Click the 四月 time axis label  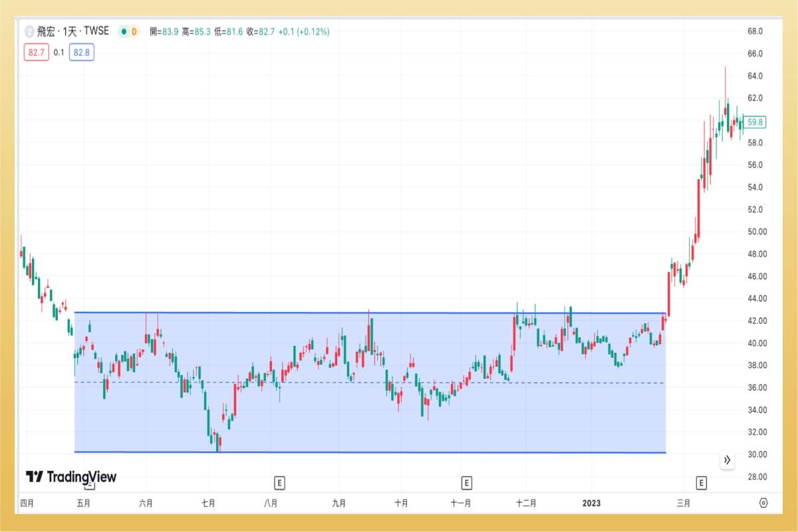coord(27,503)
